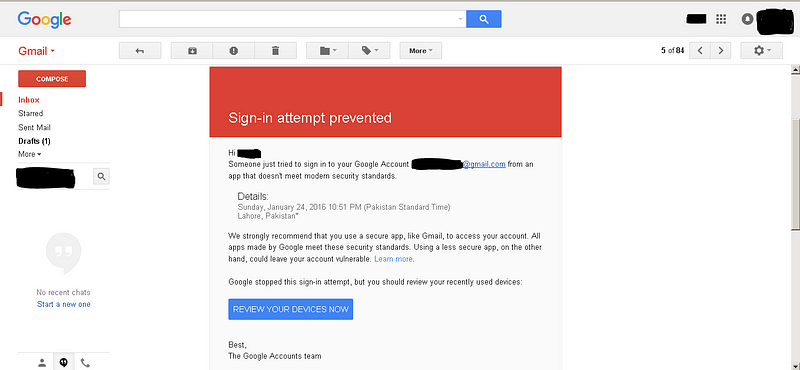Open the More actions dropdown
The height and width of the screenshot is (370, 800).
click(420, 51)
